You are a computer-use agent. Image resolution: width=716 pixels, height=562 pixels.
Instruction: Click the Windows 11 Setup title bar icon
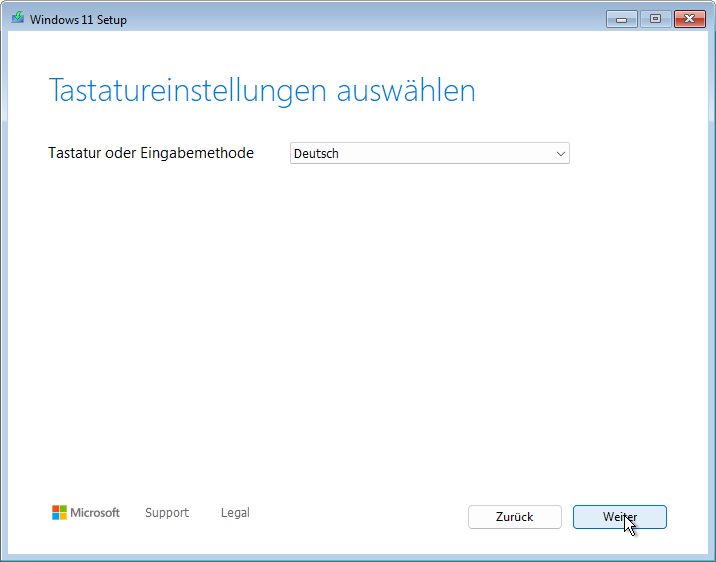coord(18,19)
